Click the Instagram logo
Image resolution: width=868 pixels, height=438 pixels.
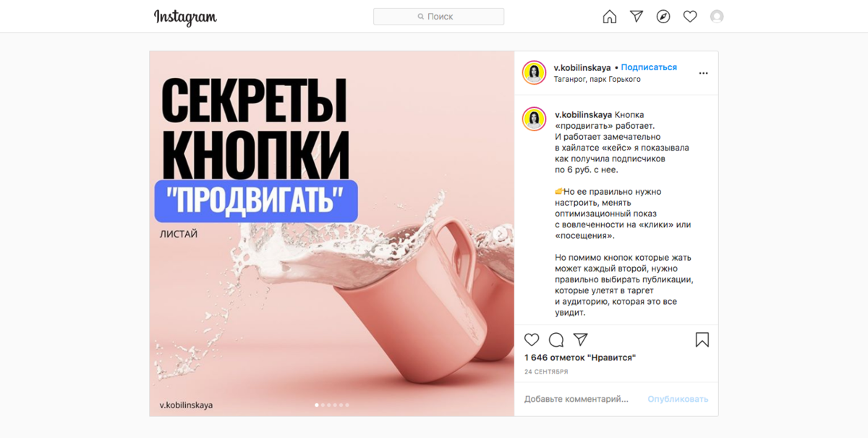tap(185, 17)
